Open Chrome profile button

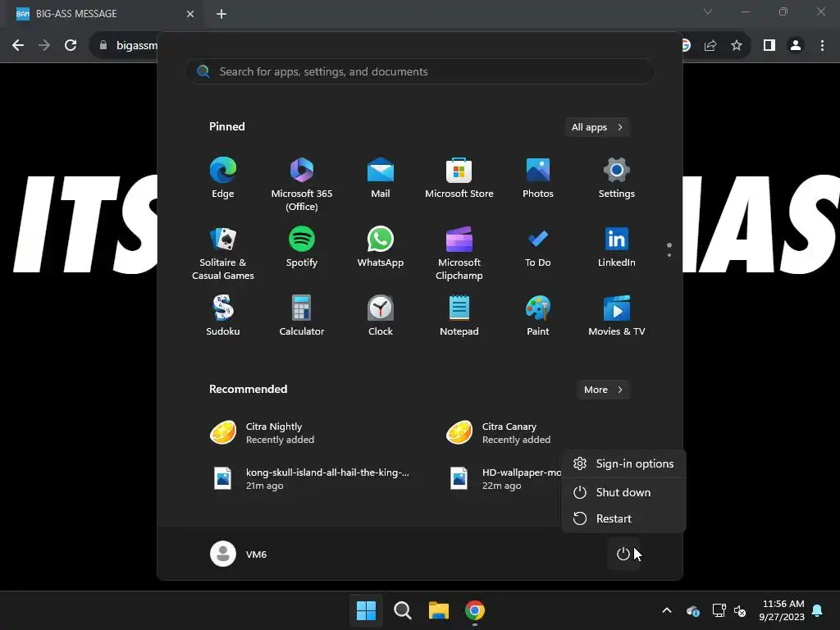796,46
